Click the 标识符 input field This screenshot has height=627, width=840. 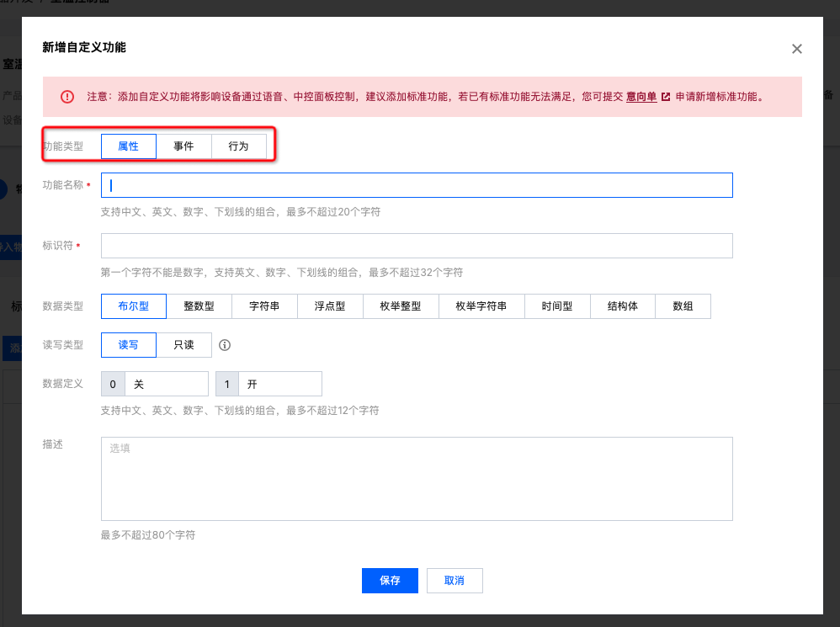coord(417,246)
